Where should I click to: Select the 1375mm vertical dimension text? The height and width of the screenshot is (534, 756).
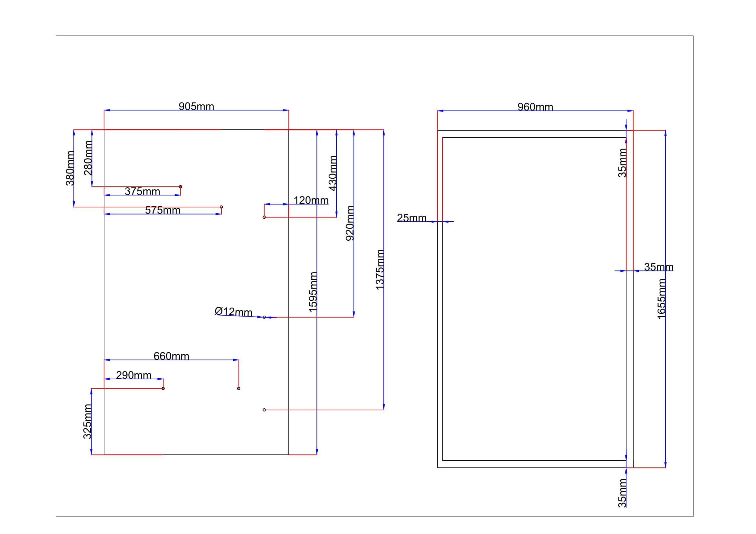tap(380, 269)
